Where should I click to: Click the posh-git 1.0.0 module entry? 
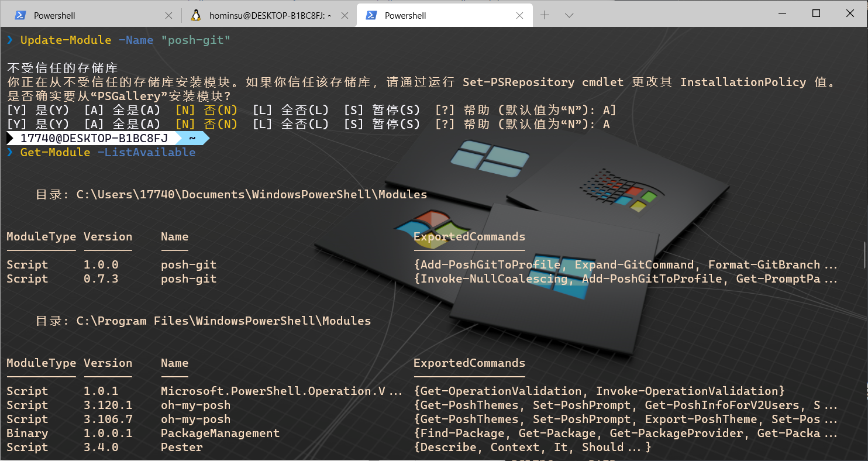pos(188,264)
